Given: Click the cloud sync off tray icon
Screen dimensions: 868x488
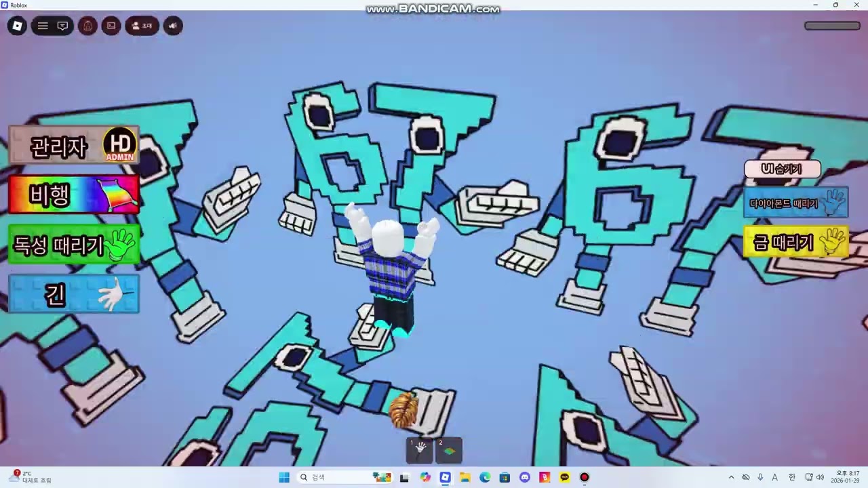Looking at the screenshot, I should (x=746, y=477).
